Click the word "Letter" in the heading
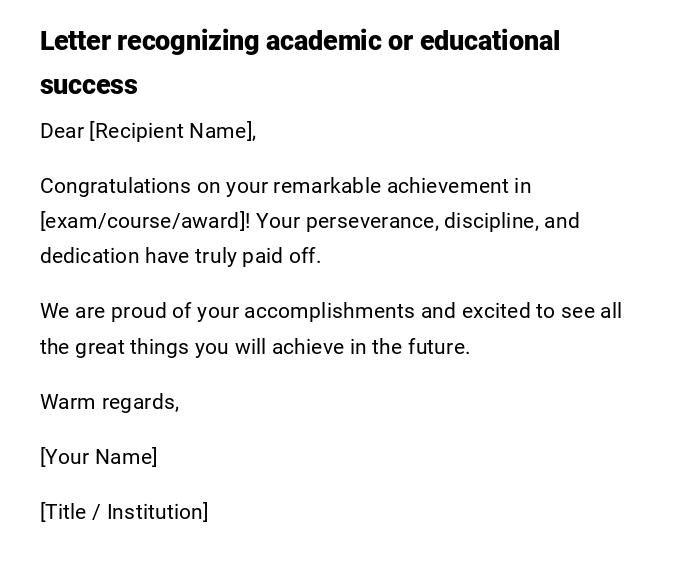 pos(75,41)
